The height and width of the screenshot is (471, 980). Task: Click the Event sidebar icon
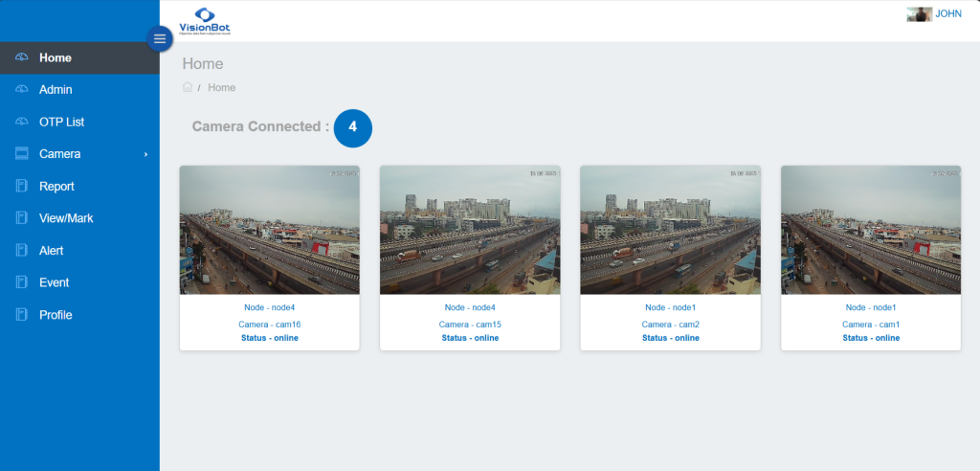22,282
